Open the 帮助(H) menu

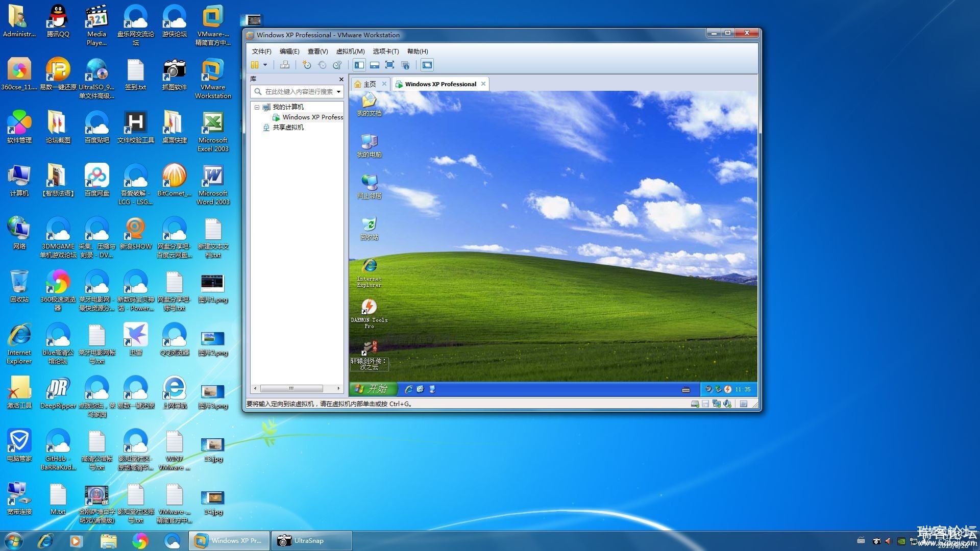click(x=418, y=51)
